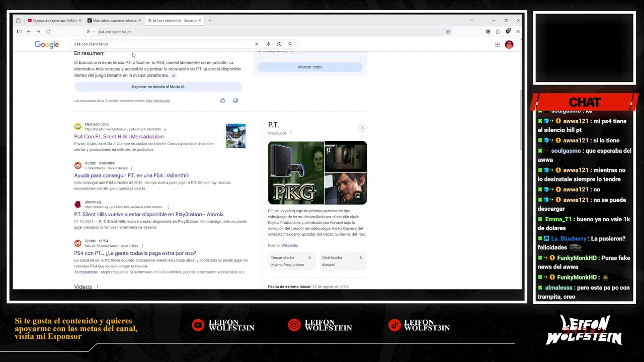The width and height of the screenshot is (644, 362).
Task: Open the Google account avatar
Action: [509, 45]
